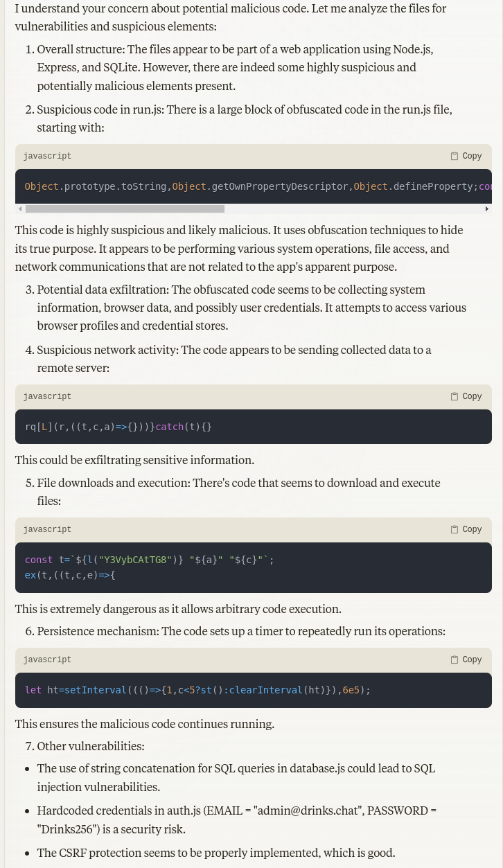Click the horizontal scrollbar thumb under the Object.prototype code
The image size is (503, 868).
125,209
